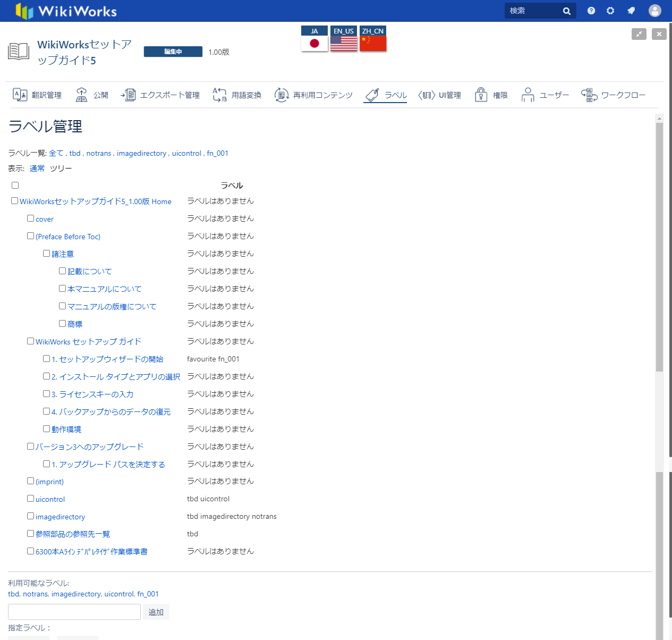Image resolution: width=672 pixels, height=640 pixels.
Task: Click the rocket icon in header
Action: 631,11
